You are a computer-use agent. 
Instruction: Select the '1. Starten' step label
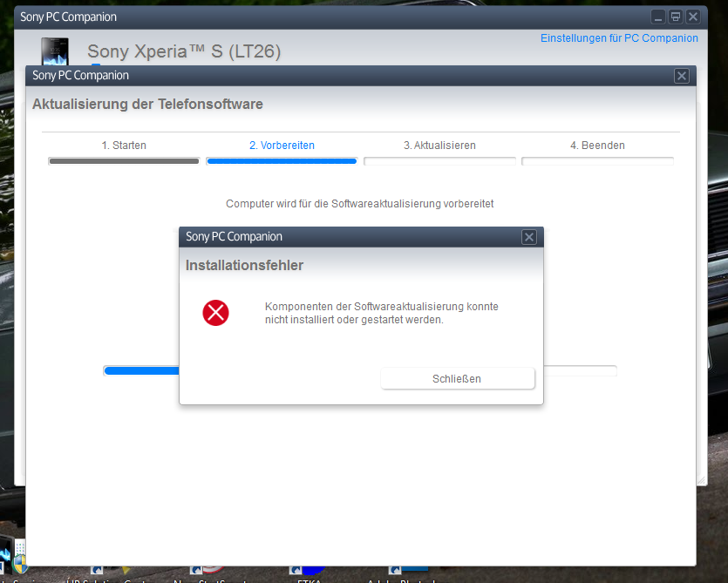click(124, 146)
